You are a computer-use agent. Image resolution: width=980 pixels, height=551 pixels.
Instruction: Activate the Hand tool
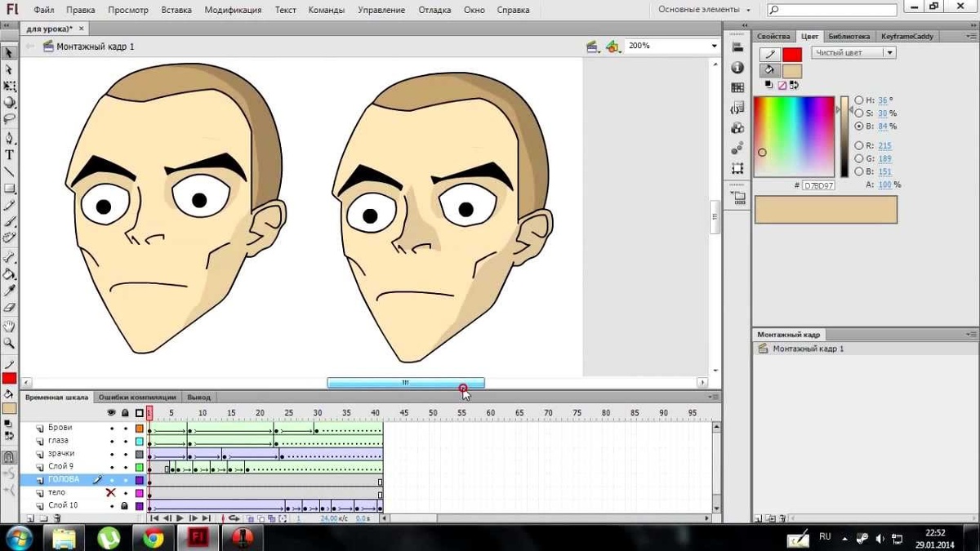pos(10,327)
